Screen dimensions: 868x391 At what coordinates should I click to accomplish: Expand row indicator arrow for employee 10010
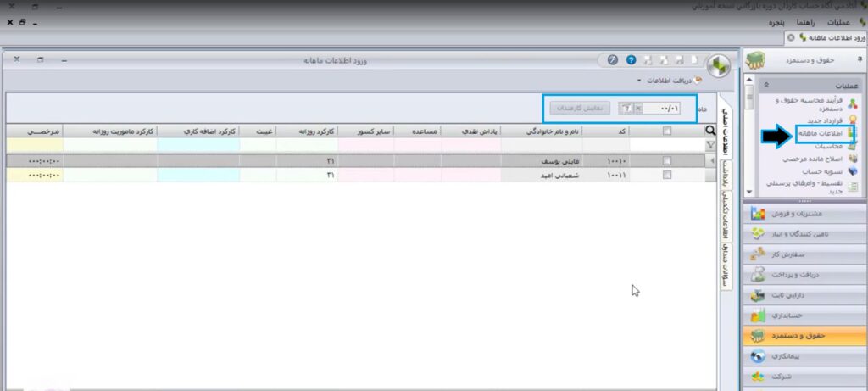[x=711, y=160]
